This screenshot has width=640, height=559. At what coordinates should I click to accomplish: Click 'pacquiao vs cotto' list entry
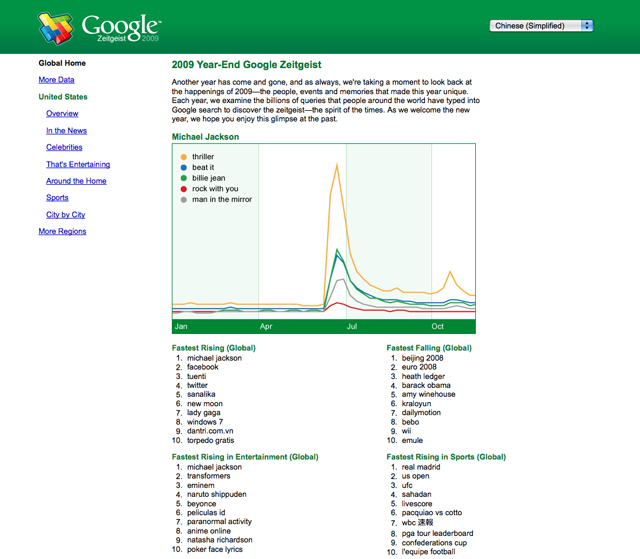(432, 512)
